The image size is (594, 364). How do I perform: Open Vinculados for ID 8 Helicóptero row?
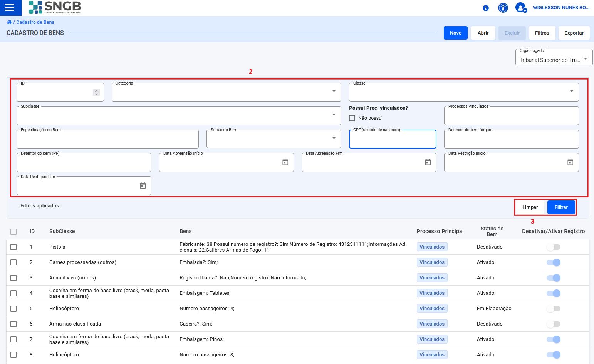(432, 355)
